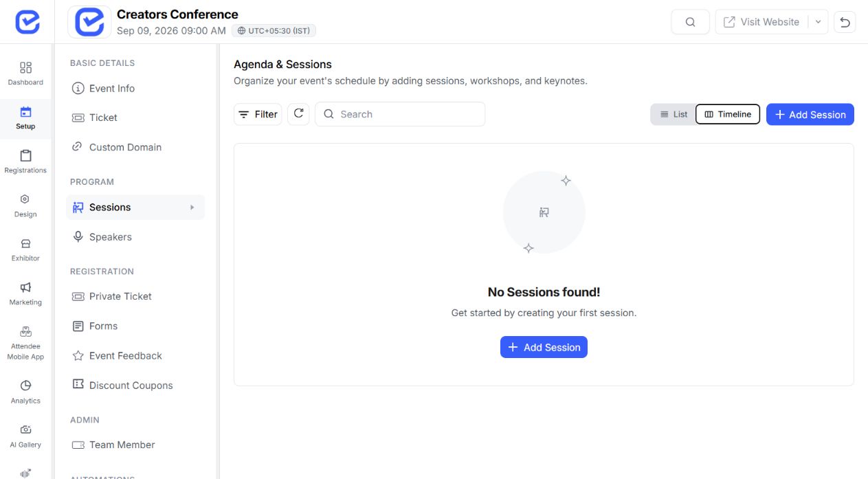Open the Forms page
This screenshot has width=868, height=479.
click(135, 326)
